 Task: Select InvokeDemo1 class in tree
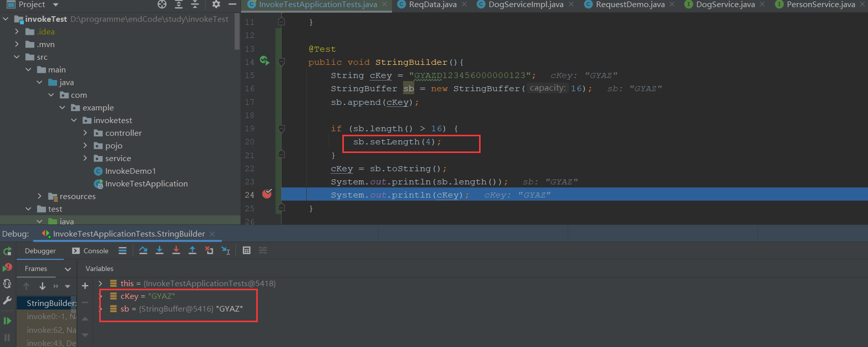click(131, 171)
